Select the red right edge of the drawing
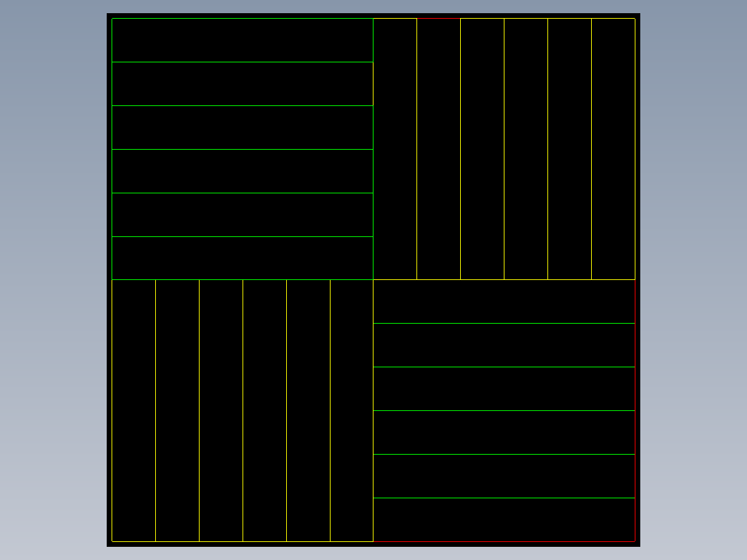Screen dimensions: 747x560 tap(635, 411)
